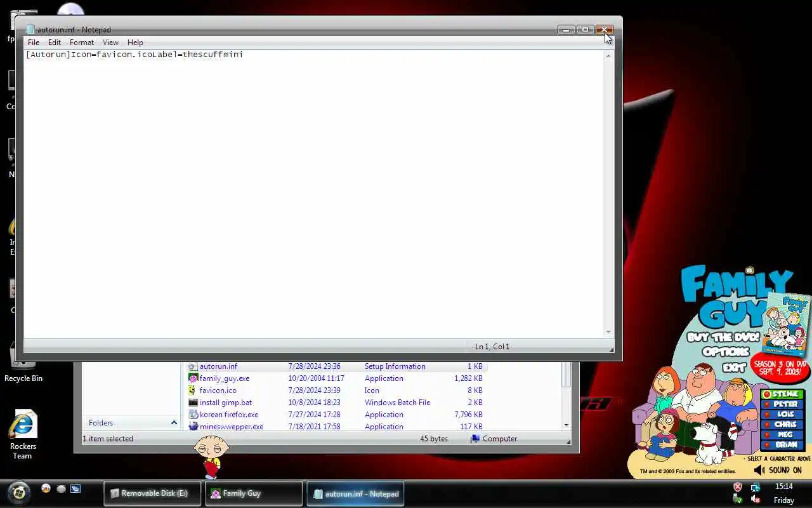This screenshot has width=812, height=508.
Task: Select family_guy.exe icon in Explorer list
Action: [x=193, y=378]
